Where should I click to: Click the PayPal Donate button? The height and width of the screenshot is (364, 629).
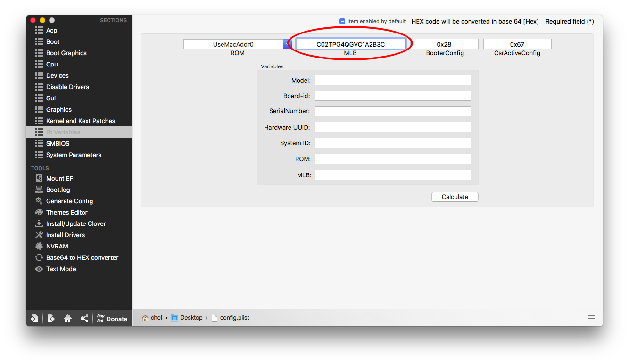112,318
